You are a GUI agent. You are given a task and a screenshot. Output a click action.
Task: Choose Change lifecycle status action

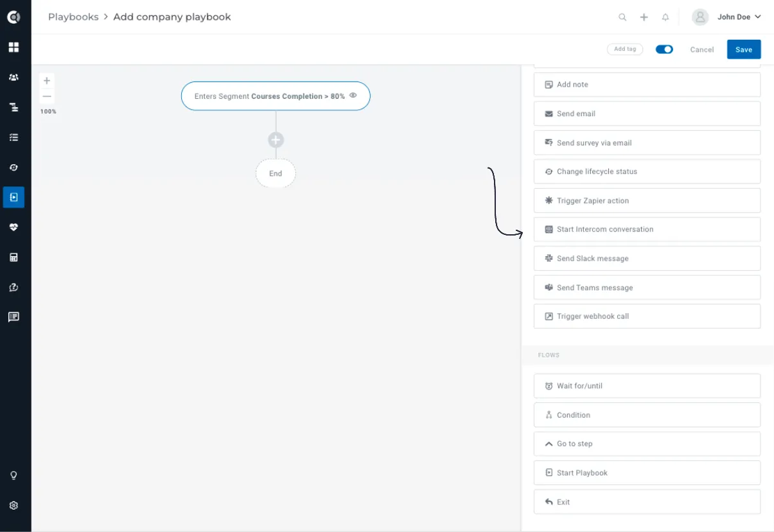647,171
